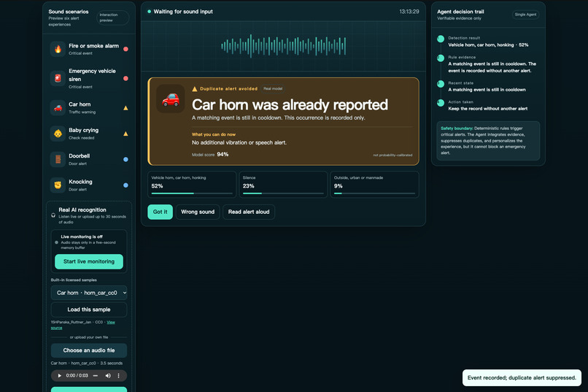The width and height of the screenshot is (588, 392).
Task: Click the waveform visualization
Action: 283,46
